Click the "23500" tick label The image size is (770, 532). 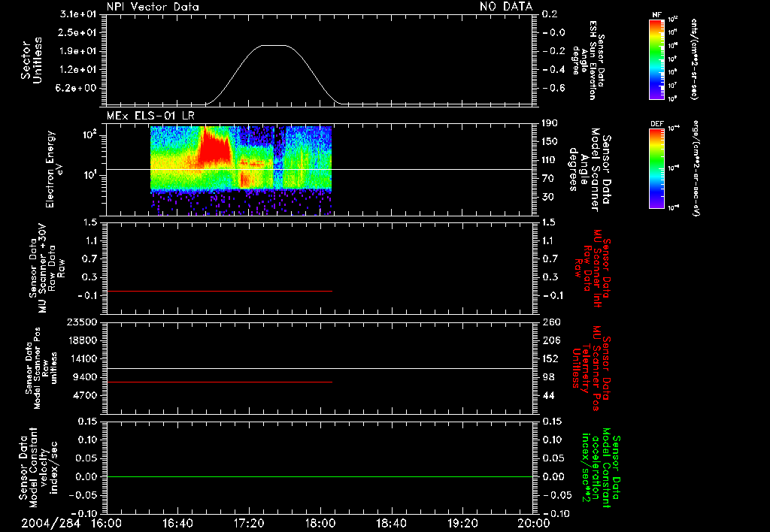pos(81,322)
